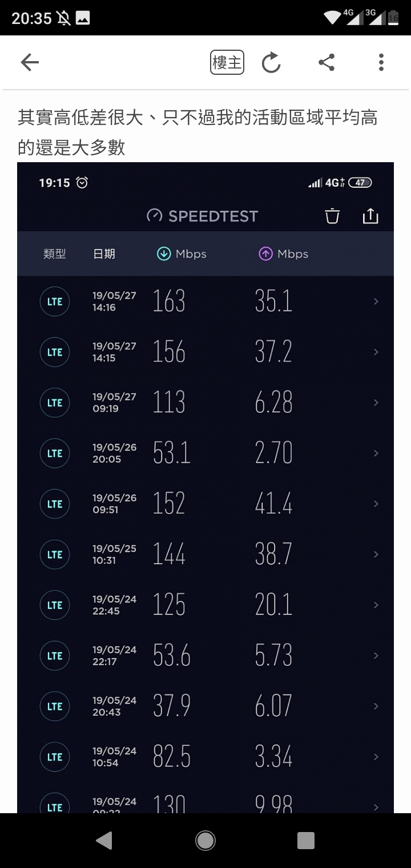Toggle the 樓主 (original poster) filter

click(227, 62)
